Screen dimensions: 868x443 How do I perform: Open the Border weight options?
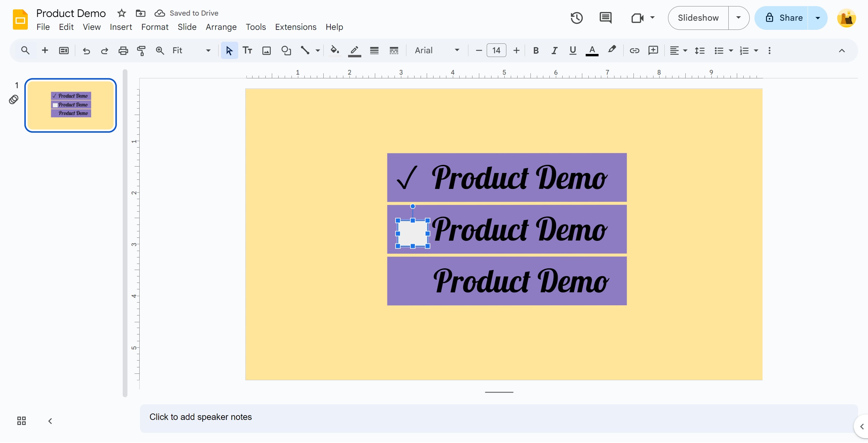click(x=374, y=51)
